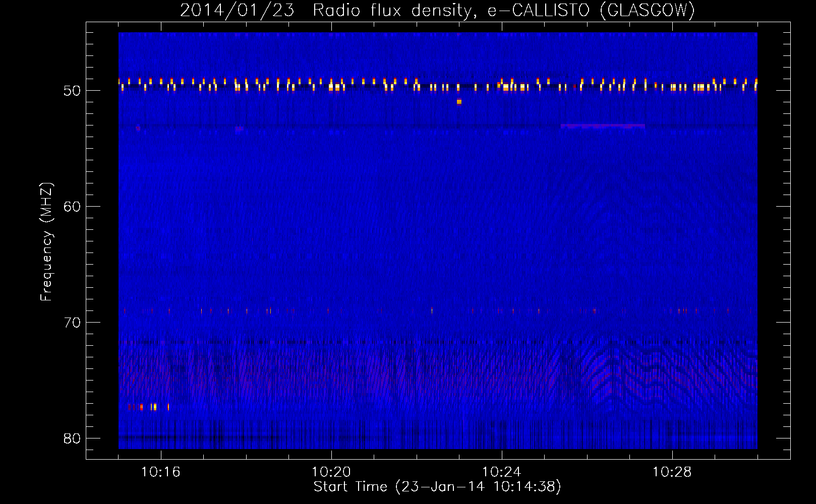The height and width of the screenshot is (504, 816).
Task: Click the 10:16 time tick label
Action: click(x=161, y=472)
